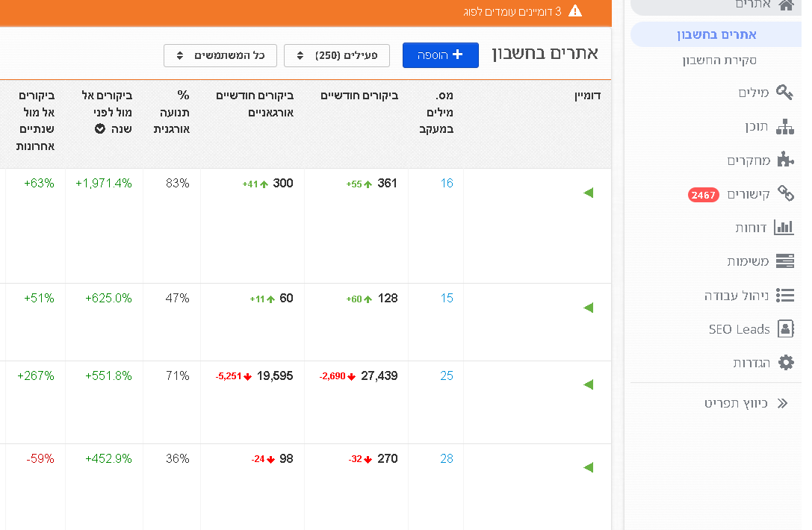The height and width of the screenshot is (530, 812).
Task: Click the expiring domains warning banner text
Action: click(x=512, y=11)
